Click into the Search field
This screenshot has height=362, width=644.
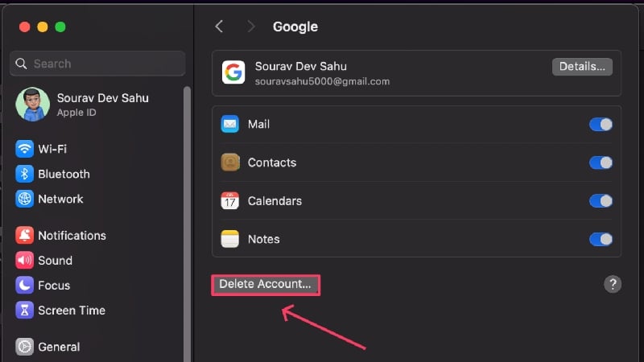point(97,64)
